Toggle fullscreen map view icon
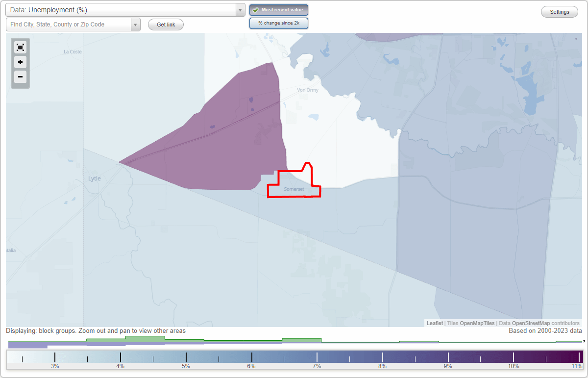Viewport: 588px width, 378px height. click(x=20, y=47)
